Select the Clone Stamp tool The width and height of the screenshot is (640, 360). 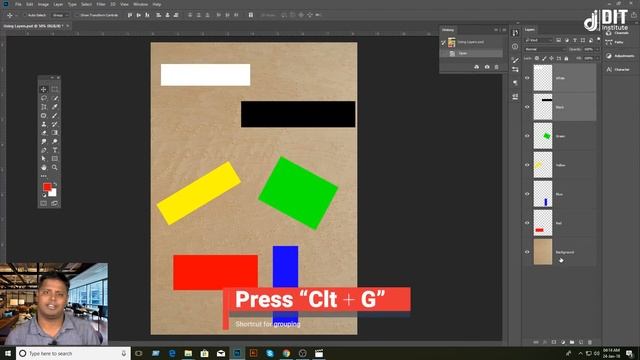click(44, 124)
